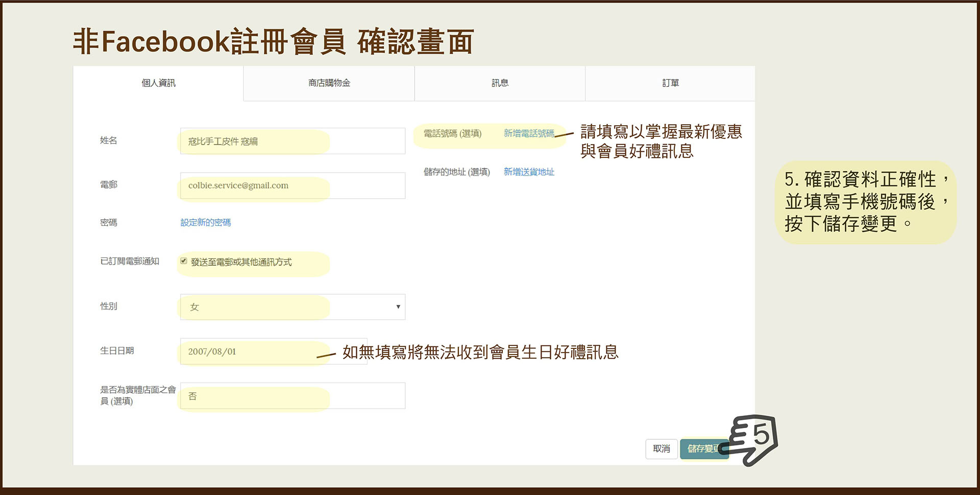Follow the 設定新的密碼 link
The height and width of the screenshot is (495, 980).
[x=206, y=223]
